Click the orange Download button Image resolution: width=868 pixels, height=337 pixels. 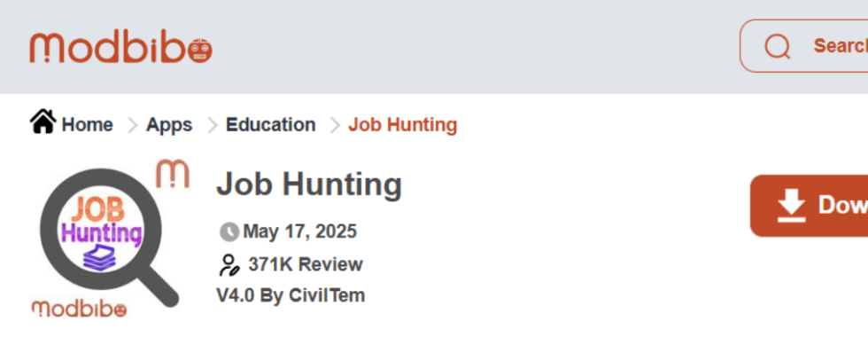(810, 206)
